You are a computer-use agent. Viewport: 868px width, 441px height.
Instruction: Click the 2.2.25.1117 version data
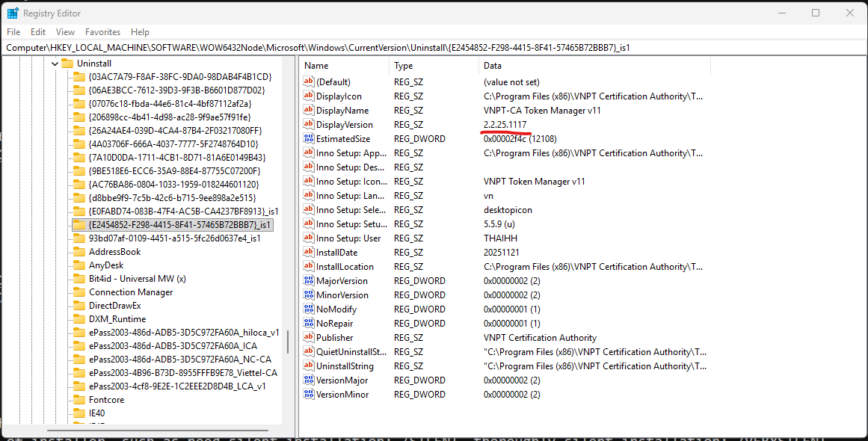(x=505, y=125)
